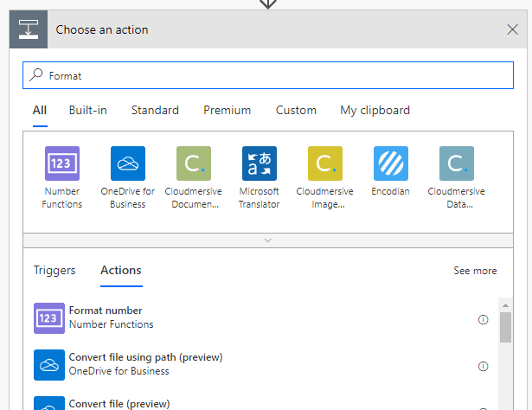This screenshot has height=410, width=532.
Task: Choose the Microsoft Translator connector
Action: pyautogui.click(x=260, y=163)
